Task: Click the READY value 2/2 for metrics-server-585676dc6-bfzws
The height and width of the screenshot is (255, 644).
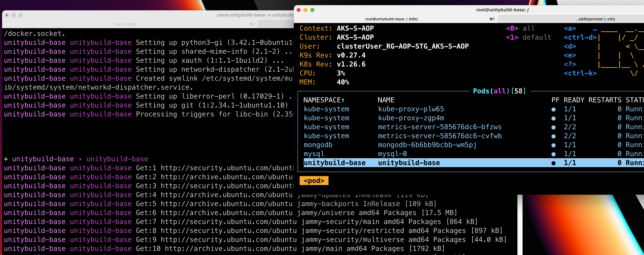Action: coord(570,127)
